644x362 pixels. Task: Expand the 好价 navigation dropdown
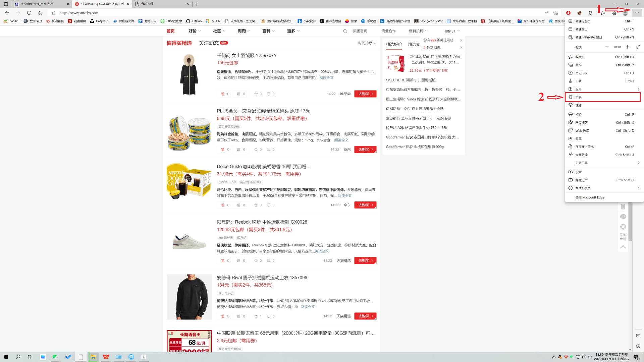pos(195,31)
